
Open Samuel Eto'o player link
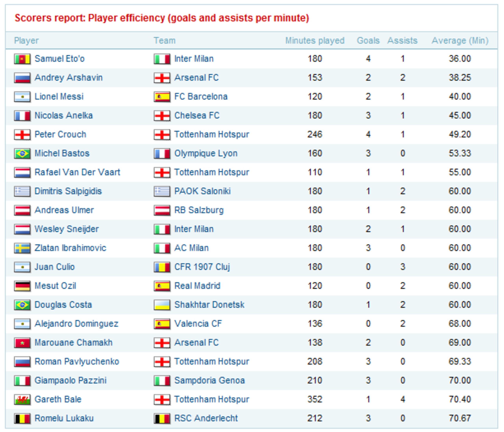(60, 59)
